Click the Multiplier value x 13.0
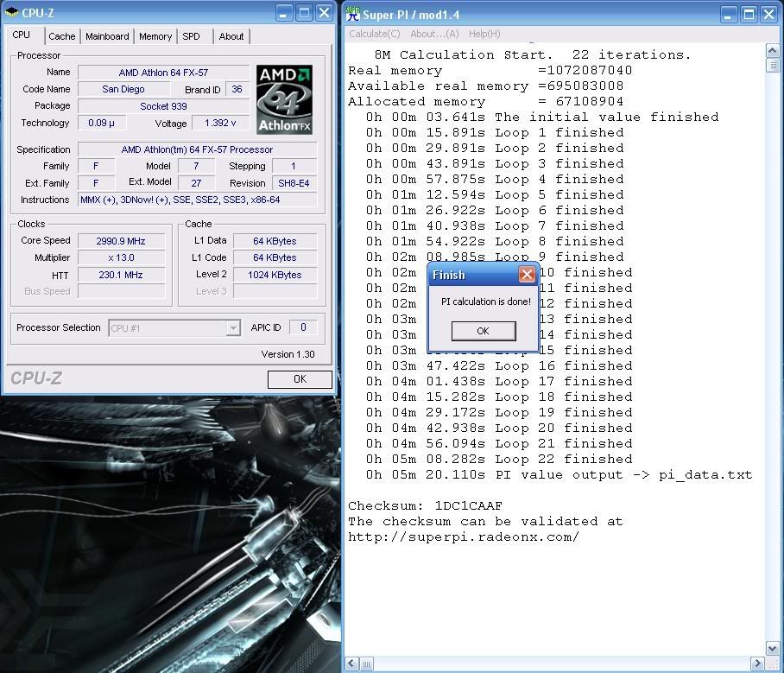The image size is (784, 673). pyautogui.click(x=121, y=257)
